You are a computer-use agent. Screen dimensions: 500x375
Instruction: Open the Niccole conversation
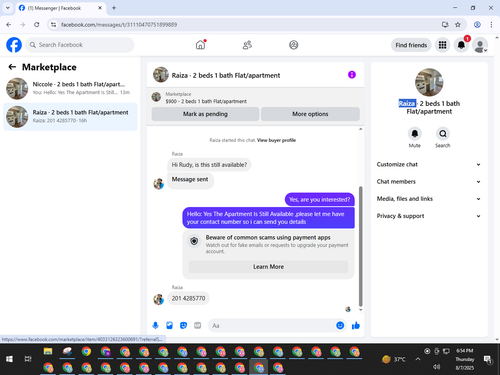[x=70, y=88]
